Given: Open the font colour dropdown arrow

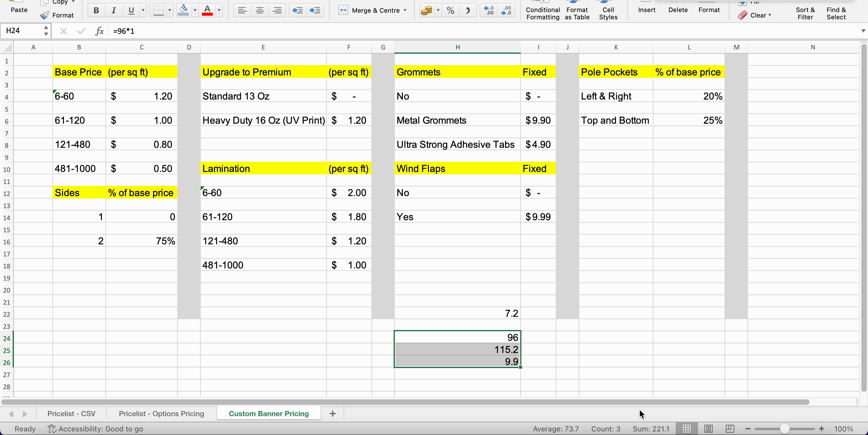Looking at the screenshot, I should coord(219,11).
